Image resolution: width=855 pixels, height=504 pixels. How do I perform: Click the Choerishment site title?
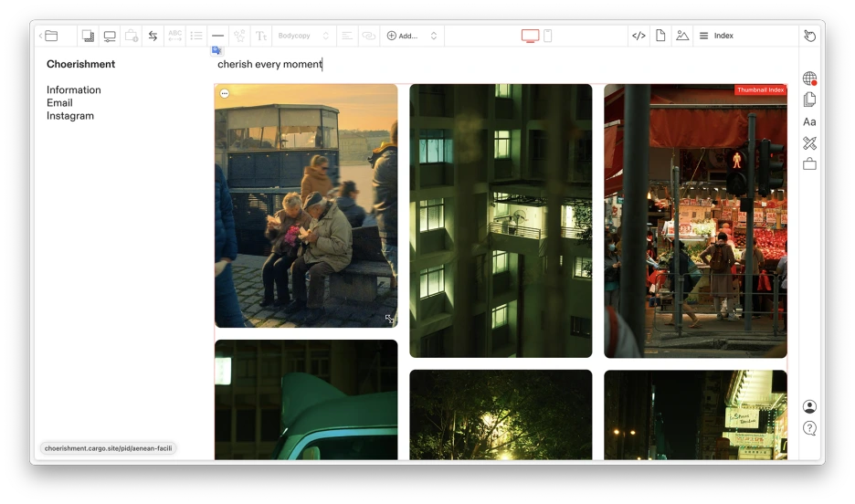tap(80, 64)
